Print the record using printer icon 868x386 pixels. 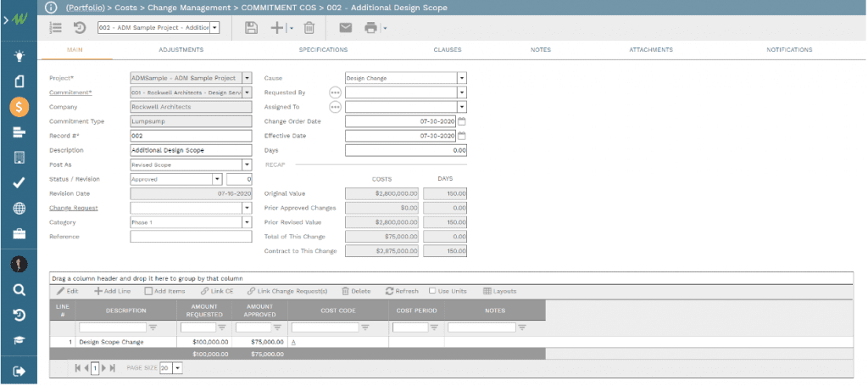(370, 28)
